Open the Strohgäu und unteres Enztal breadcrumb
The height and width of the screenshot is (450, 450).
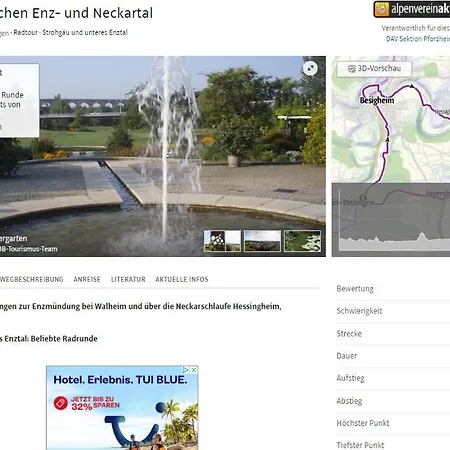pos(85,32)
